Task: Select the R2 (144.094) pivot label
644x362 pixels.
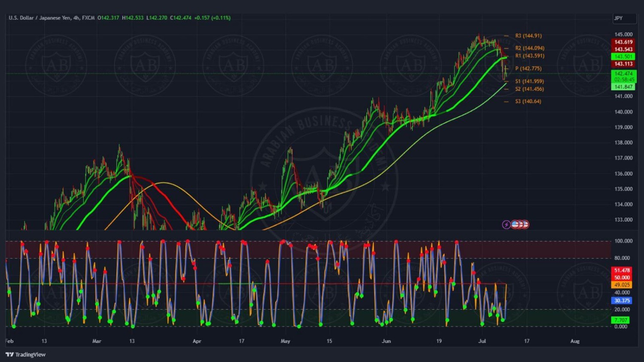Action: [529, 48]
